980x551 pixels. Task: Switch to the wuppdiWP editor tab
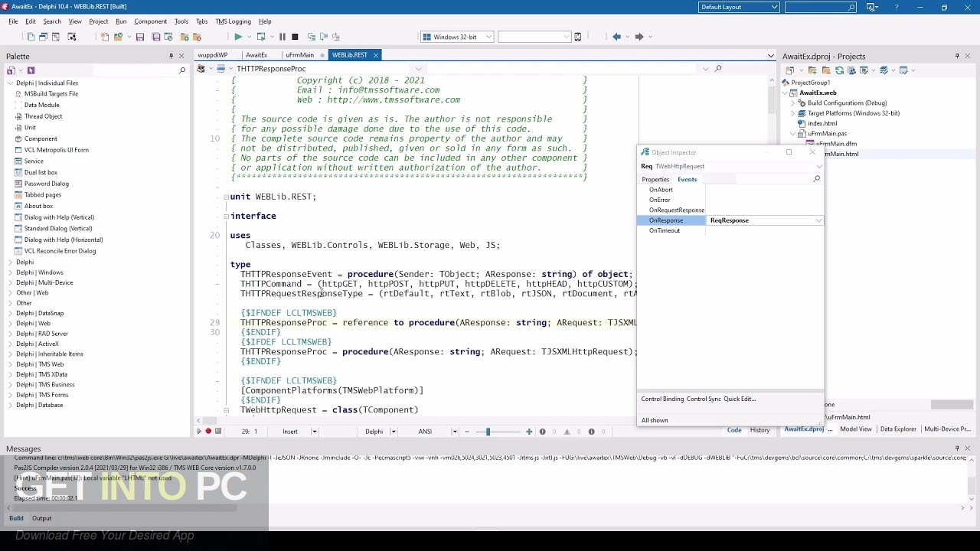[212, 55]
